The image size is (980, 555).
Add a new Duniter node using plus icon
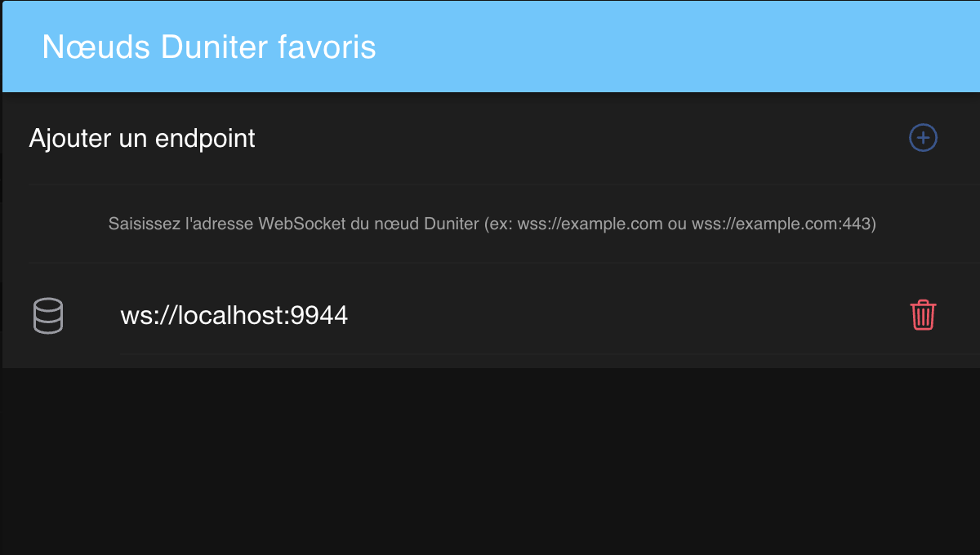[923, 138]
